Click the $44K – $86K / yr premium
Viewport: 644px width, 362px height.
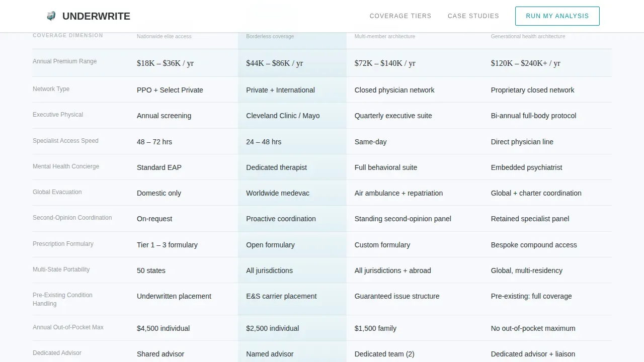pos(275,63)
